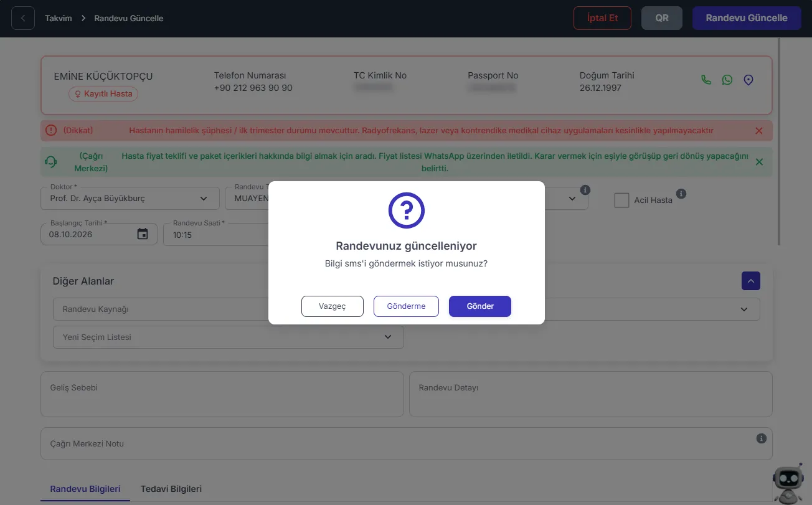Switch to the Randevu Bilgileri tab

(x=85, y=489)
